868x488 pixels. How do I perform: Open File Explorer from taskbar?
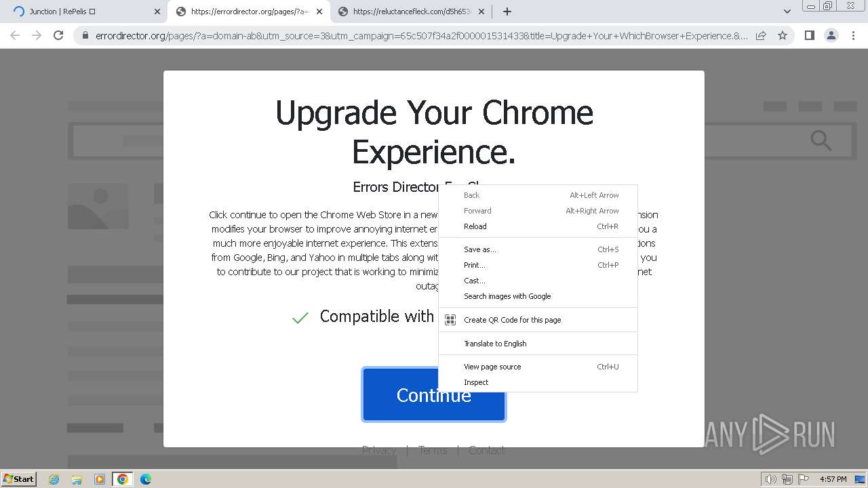77,479
